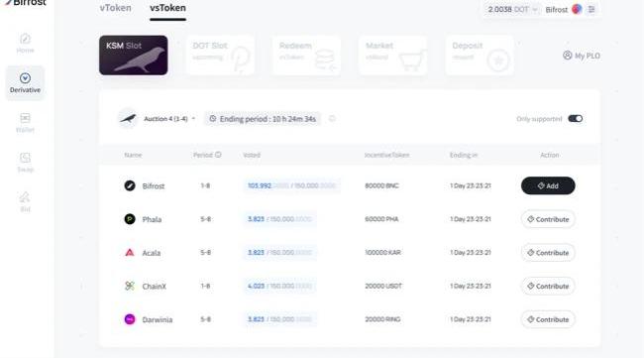Image resolution: width=644 pixels, height=358 pixels.
Task: Open the Bid sidebar icon
Action: pyautogui.click(x=25, y=202)
